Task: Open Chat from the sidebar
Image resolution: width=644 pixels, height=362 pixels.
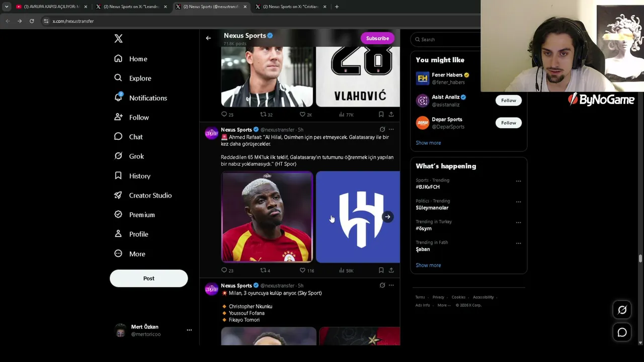Action: click(128, 137)
